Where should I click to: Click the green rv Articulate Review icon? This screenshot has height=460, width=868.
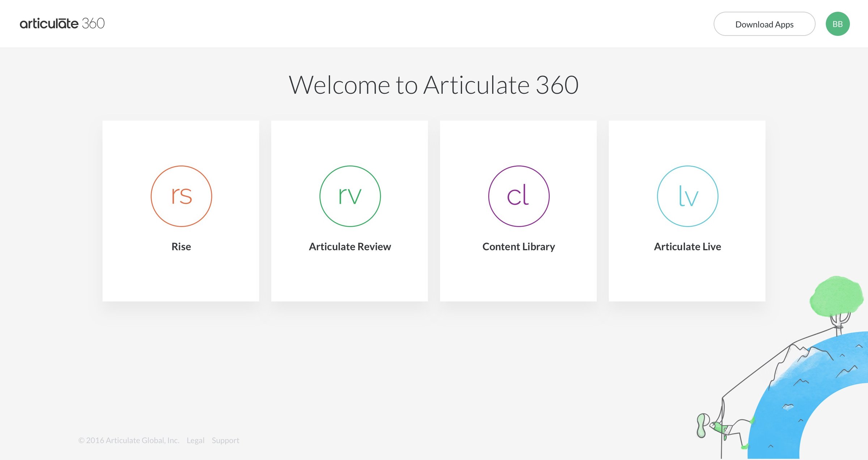[350, 196]
